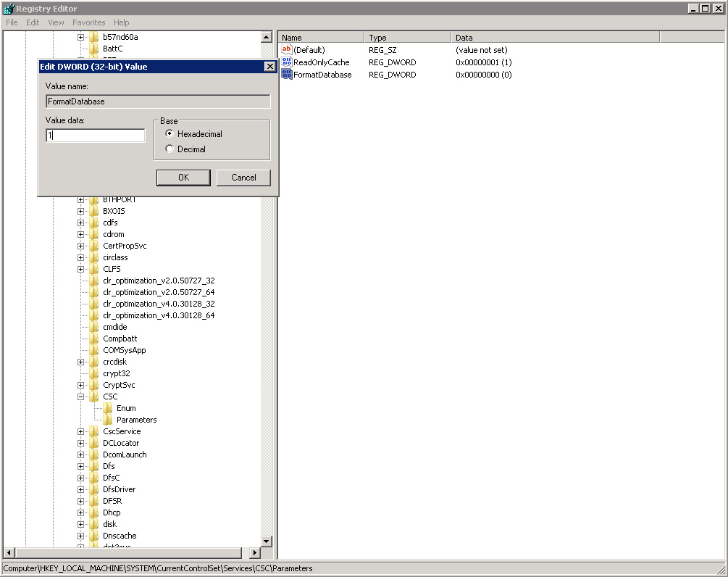Viewport: 728px width, 577px height.
Task: Collapse the CSC tree node
Action: pos(81,397)
